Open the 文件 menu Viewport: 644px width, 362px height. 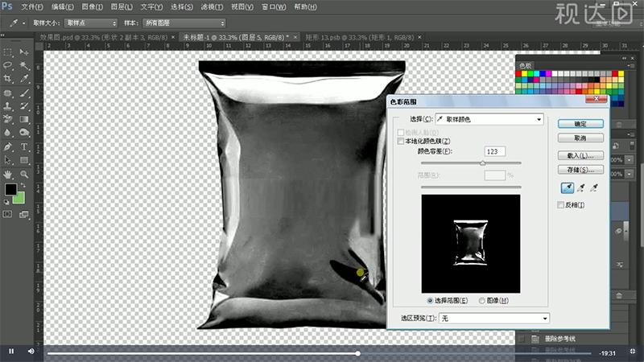point(32,7)
